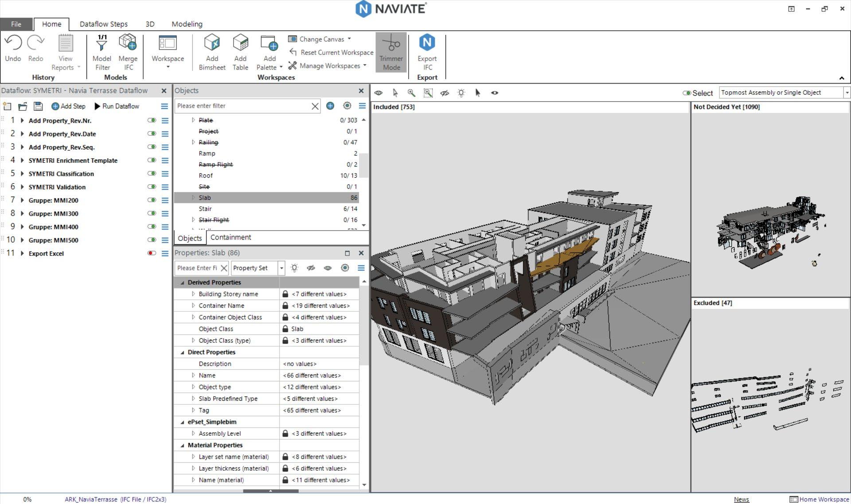Open the Topmost Assembly selection dropdown

point(847,93)
